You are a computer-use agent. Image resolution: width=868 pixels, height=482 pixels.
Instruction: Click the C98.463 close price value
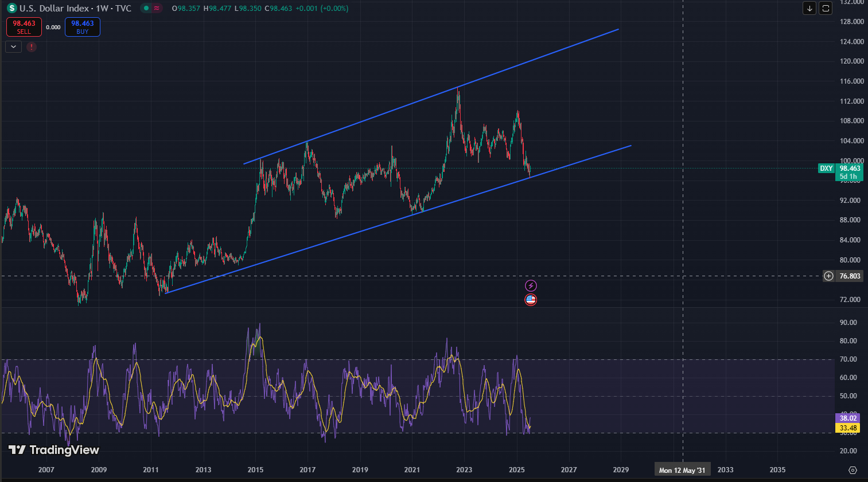(x=278, y=9)
